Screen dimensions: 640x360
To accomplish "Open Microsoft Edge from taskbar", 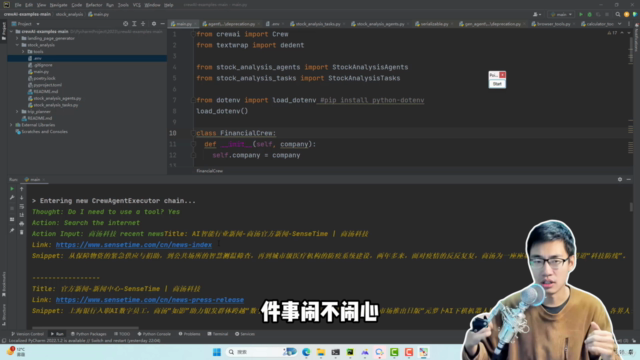I will click(306, 352).
